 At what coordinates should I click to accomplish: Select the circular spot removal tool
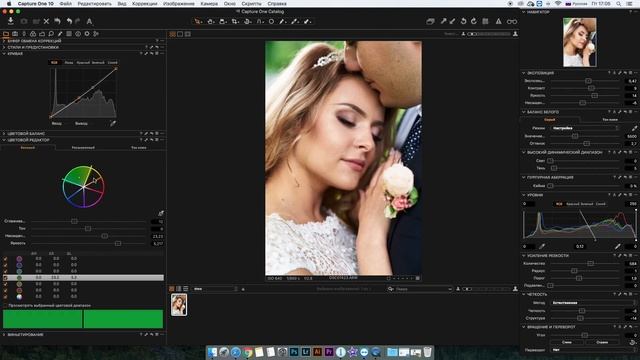[271, 22]
